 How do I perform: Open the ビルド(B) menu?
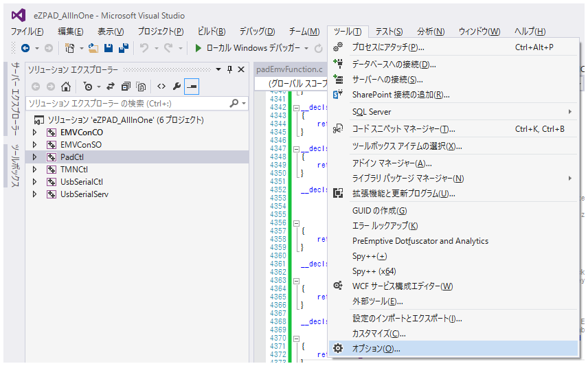click(212, 32)
